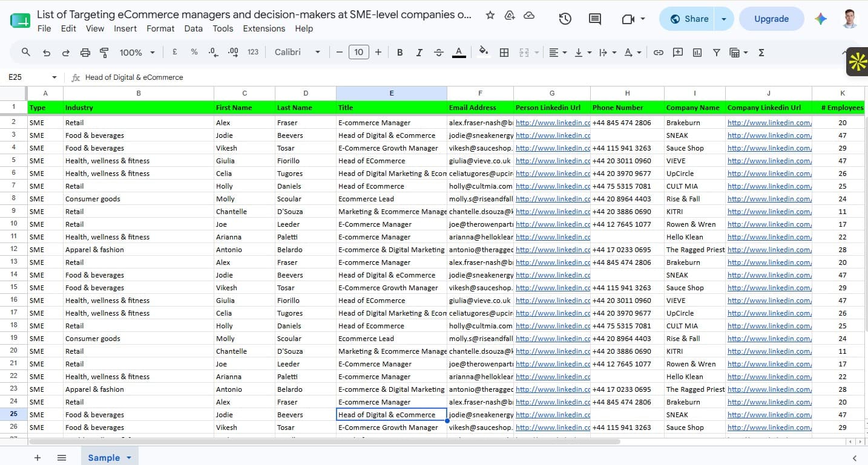Decrease font size minus button
Screen dimensions: 868x465
point(340,53)
